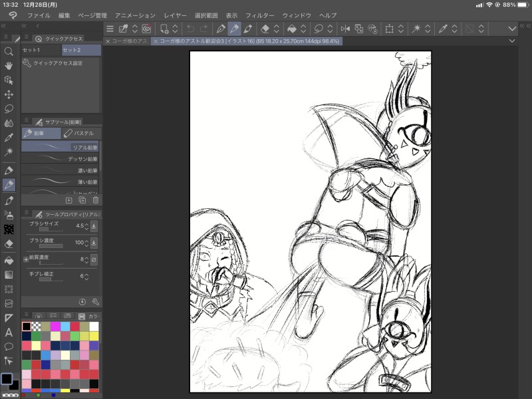The image size is (532, 399).
Task: Toggle paper density extended settings plus box
Action: coord(26,259)
